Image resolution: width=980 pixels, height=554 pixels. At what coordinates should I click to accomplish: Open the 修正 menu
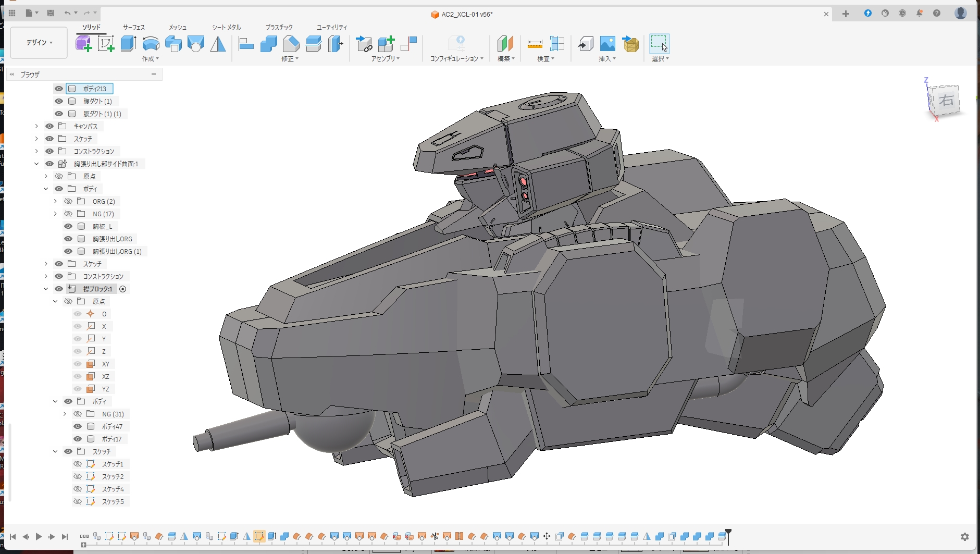[x=290, y=59]
